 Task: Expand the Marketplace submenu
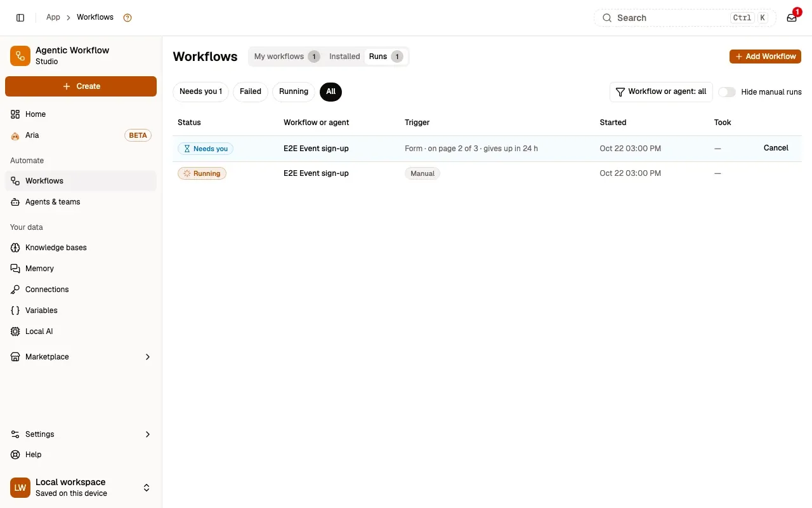coord(81,357)
